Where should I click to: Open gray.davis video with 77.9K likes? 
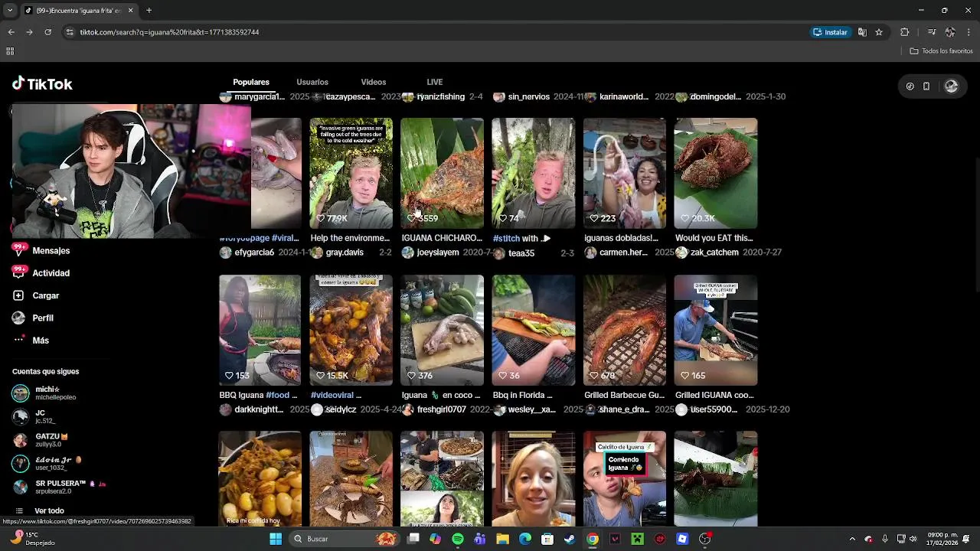coord(351,173)
